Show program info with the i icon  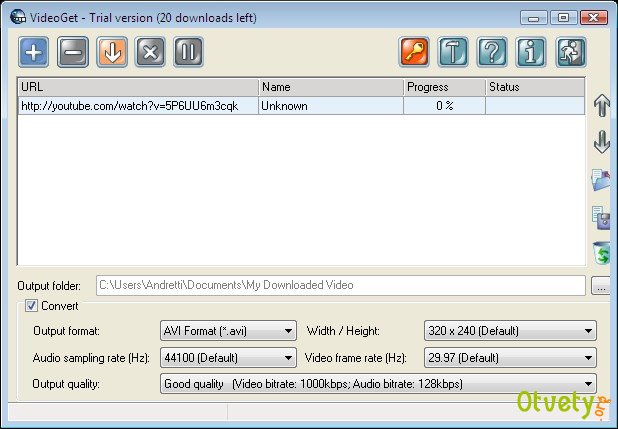tap(531, 52)
